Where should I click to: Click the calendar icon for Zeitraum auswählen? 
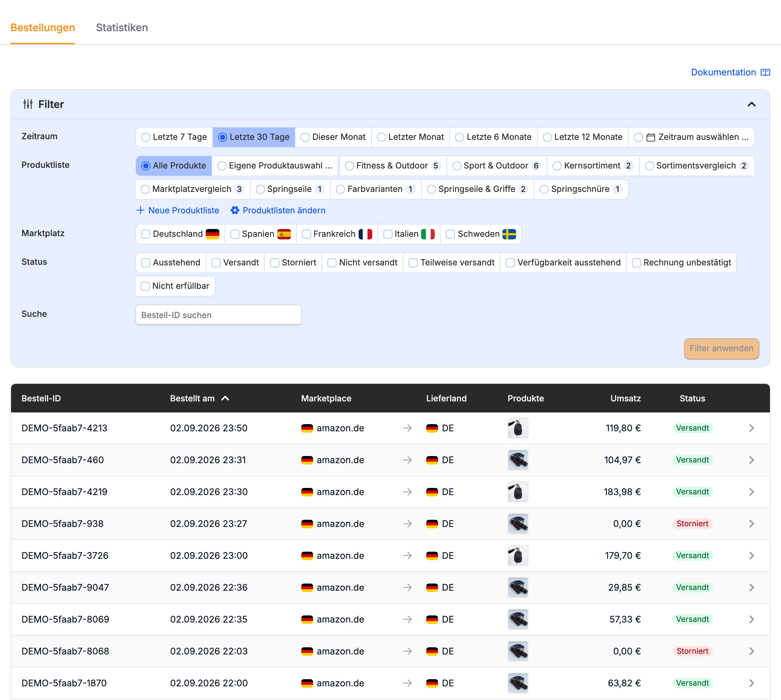[651, 137]
